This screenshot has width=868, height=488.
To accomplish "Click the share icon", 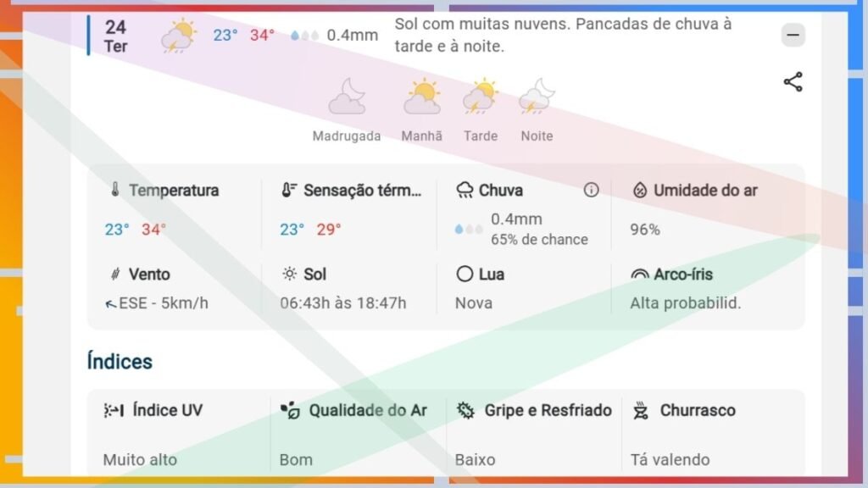I will click(x=793, y=82).
